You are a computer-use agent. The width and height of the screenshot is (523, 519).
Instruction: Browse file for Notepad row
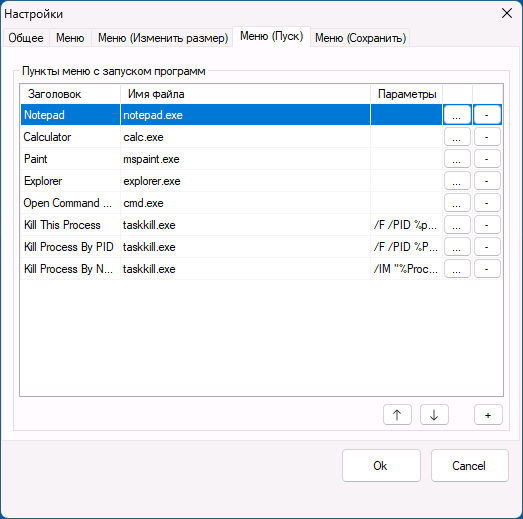pos(457,115)
